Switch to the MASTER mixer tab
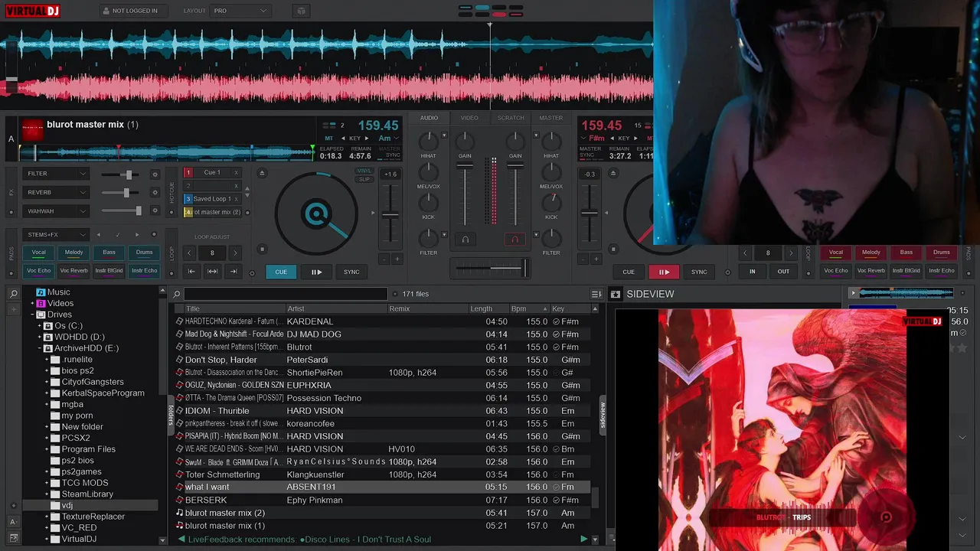Image resolution: width=980 pixels, height=551 pixels. point(551,118)
